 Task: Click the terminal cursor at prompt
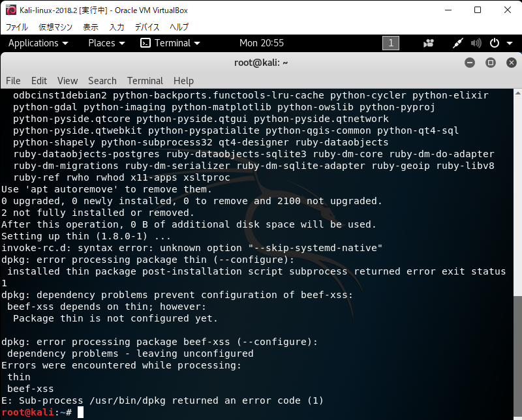click(80, 412)
